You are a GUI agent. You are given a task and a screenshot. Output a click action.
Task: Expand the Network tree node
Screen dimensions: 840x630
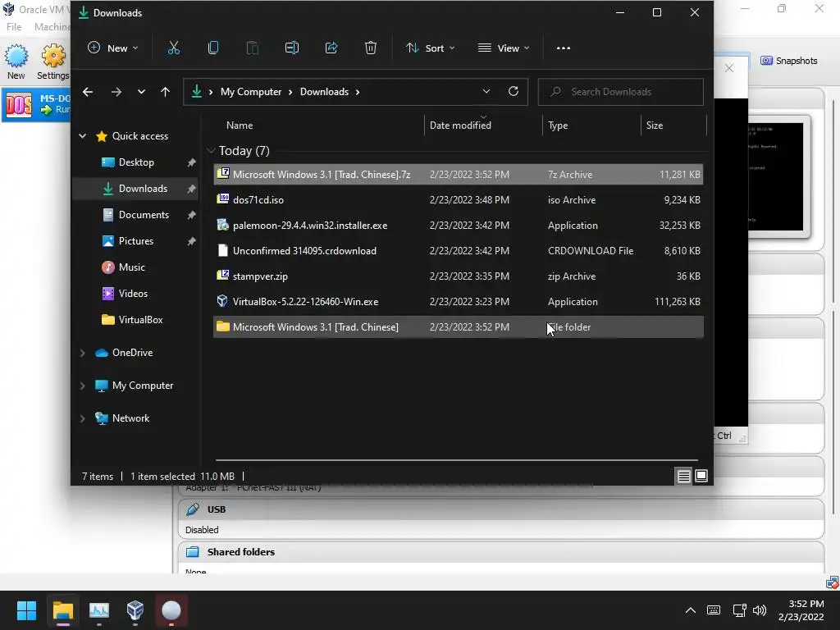(83, 418)
